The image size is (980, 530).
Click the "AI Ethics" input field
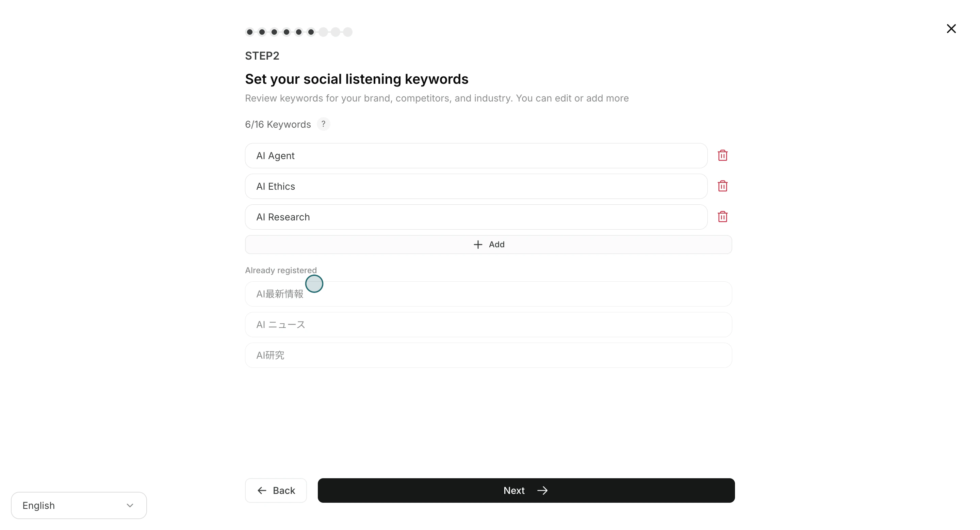476,186
